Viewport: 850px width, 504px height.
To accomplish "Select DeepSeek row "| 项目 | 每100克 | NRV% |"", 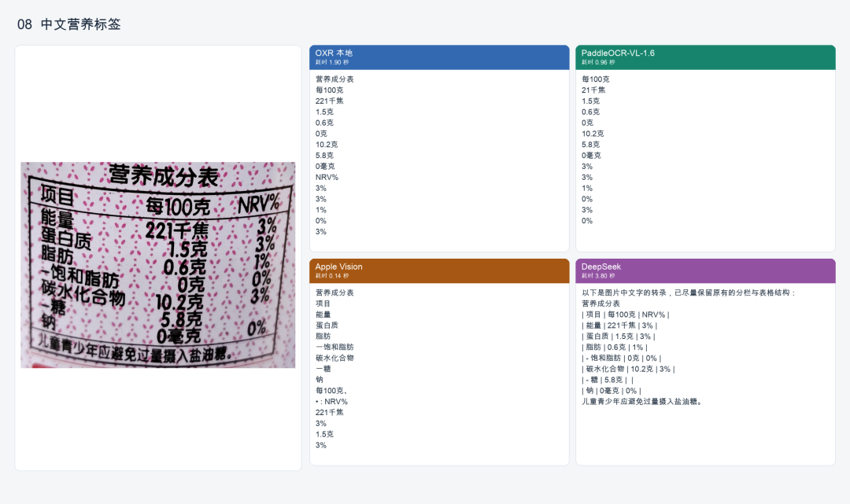I will [x=626, y=315].
